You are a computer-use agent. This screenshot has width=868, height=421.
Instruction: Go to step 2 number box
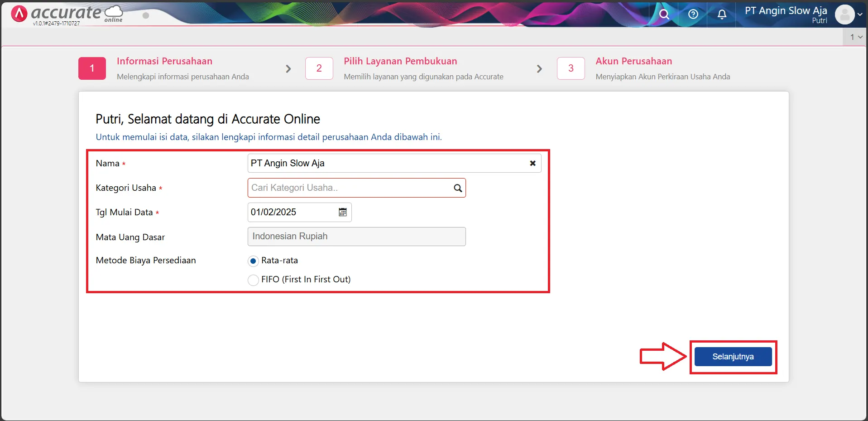click(x=319, y=68)
